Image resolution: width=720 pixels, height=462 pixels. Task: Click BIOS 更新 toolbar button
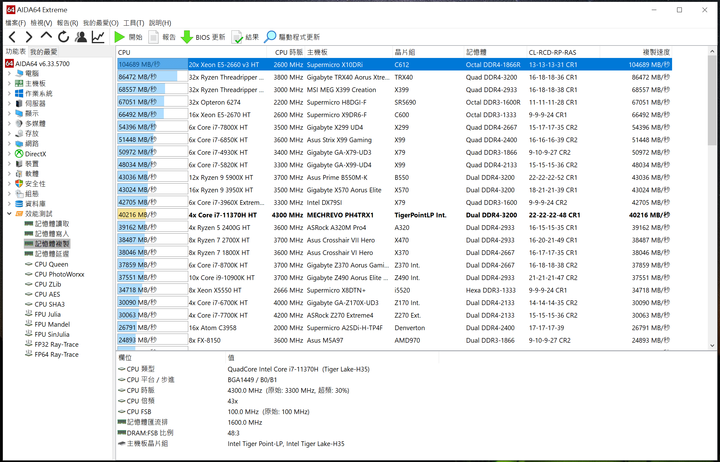point(203,37)
